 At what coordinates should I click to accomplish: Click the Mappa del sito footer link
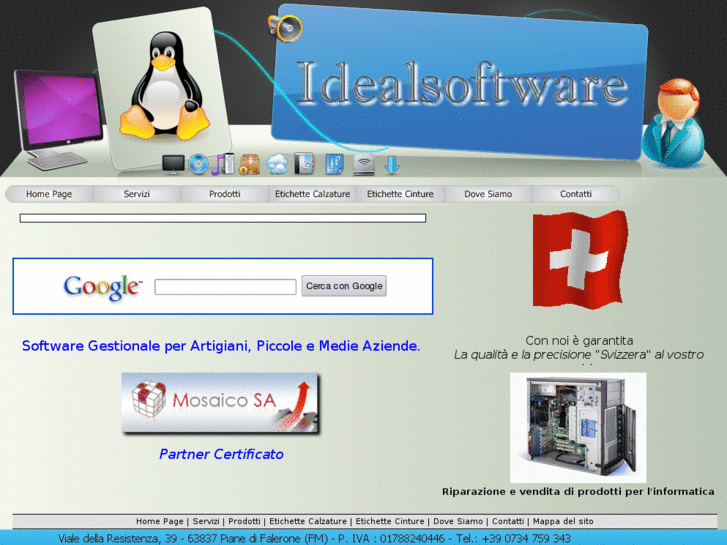point(563,521)
